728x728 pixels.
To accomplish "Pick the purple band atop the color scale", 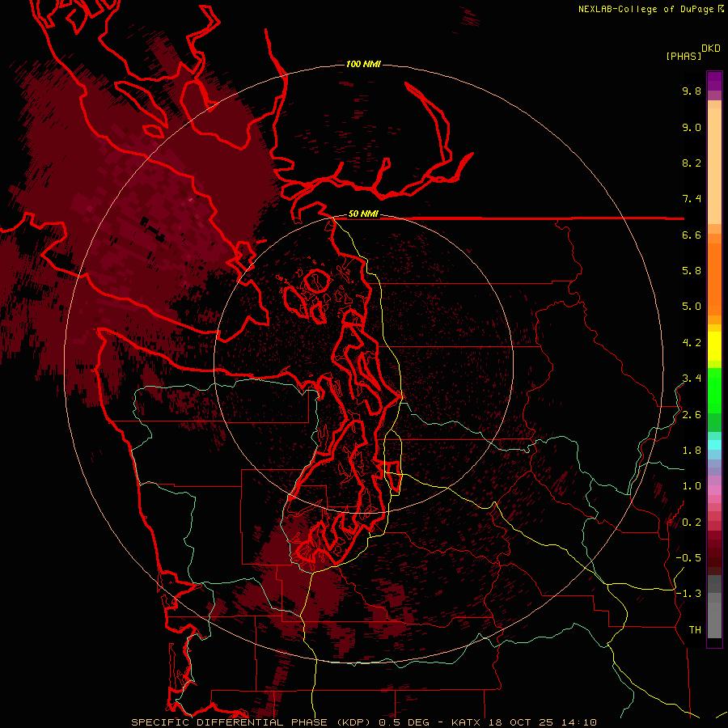I will click(714, 81).
